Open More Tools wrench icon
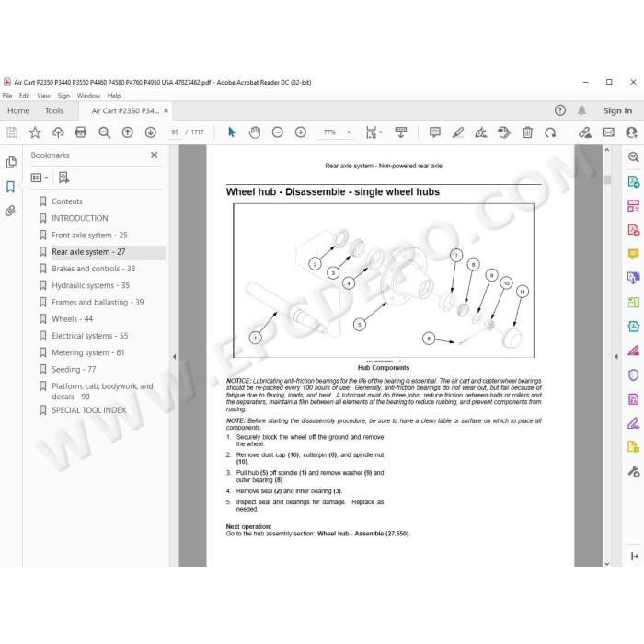 [633, 471]
